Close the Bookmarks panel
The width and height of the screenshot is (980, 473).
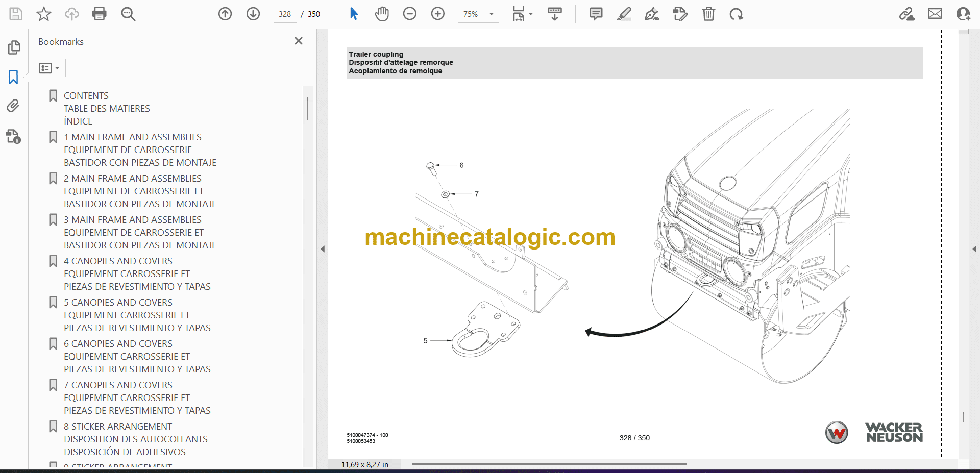pyautogui.click(x=299, y=41)
